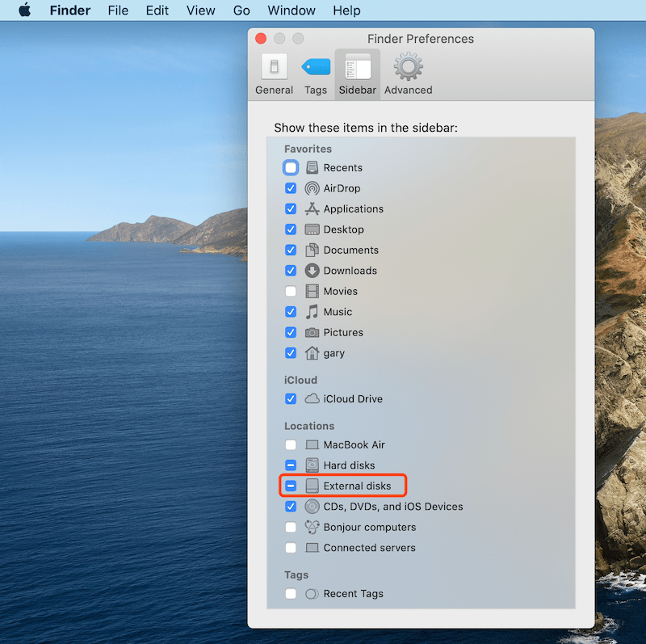The height and width of the screenshot is (644, 646).
Task: Uncheck the Downloads checkbox
Action: (x=291, y=271)
